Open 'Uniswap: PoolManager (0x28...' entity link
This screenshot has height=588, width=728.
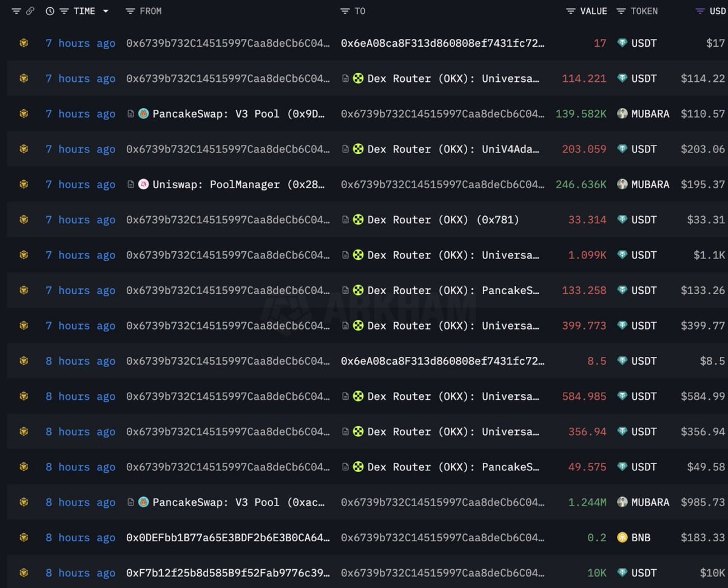(x=238, y=184)
